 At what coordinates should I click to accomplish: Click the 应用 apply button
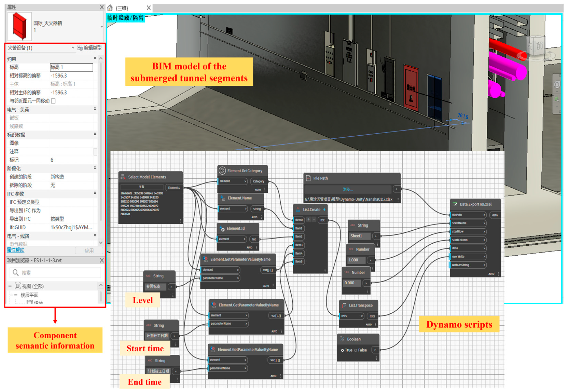[x=89, y=251]
